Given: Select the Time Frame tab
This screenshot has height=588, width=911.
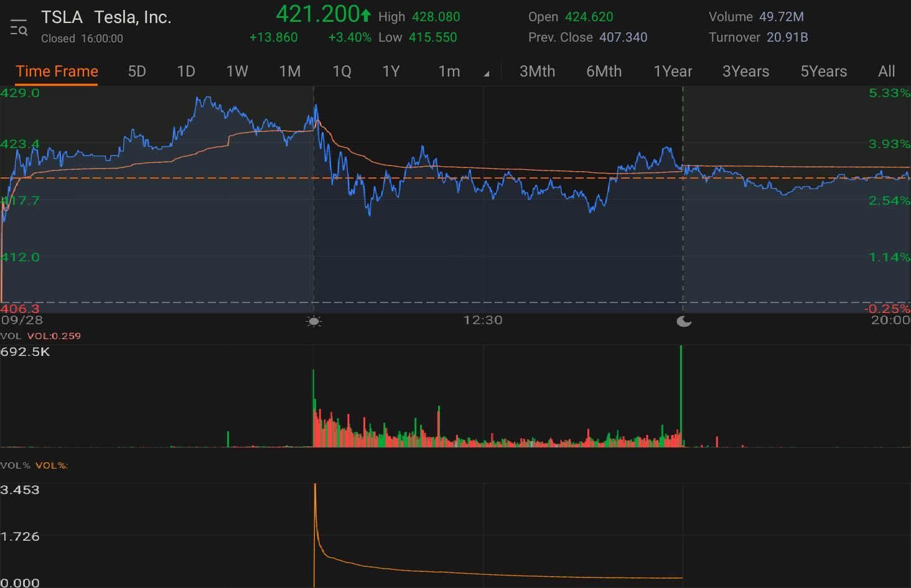Looking at the screenshot, I should pos(57,71).
